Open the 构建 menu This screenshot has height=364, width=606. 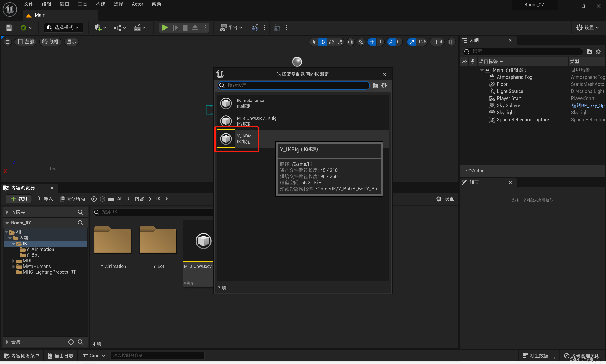(x=100, y=4)
